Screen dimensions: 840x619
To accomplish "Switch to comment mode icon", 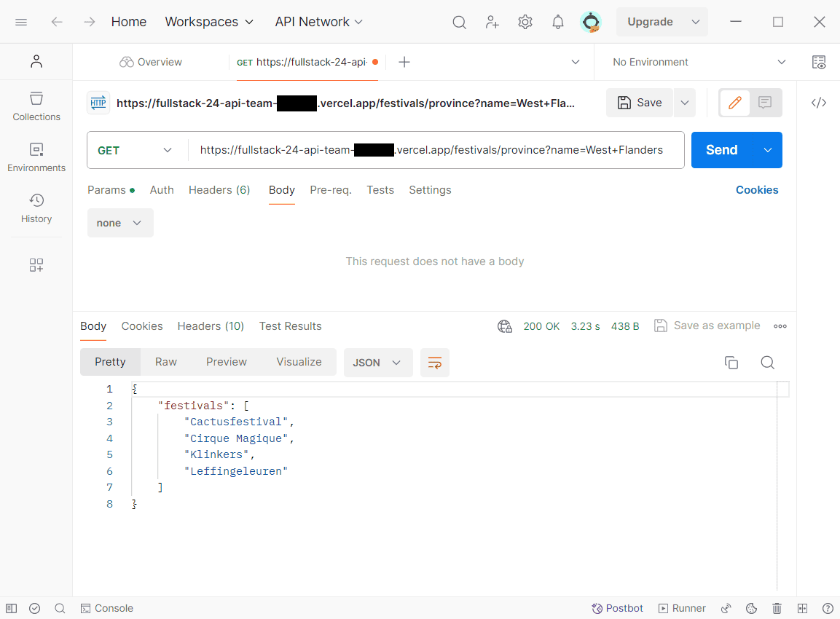I will [x=765, y=103].
